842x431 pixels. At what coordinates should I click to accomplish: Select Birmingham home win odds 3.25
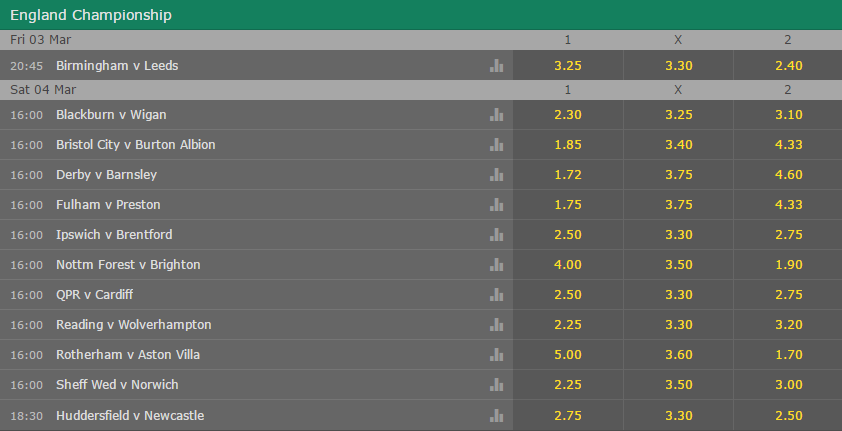[x=568, y=65]
